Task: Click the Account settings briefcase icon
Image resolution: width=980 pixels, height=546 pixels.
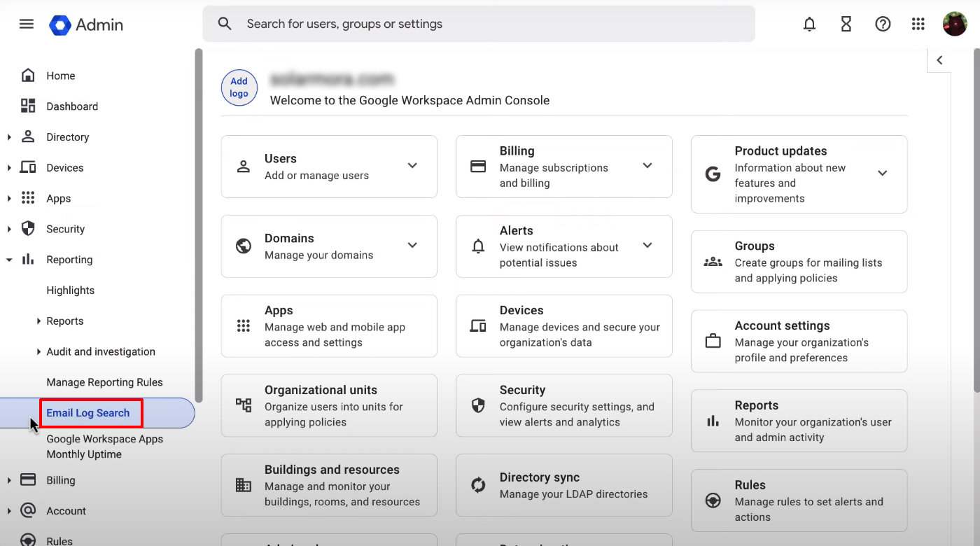Action: pyautogui.click(x=713, y=341)
